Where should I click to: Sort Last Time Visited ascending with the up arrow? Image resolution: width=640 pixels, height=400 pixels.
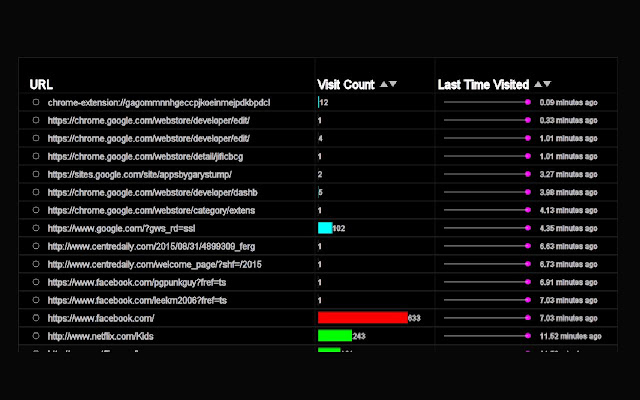[538, 84]
